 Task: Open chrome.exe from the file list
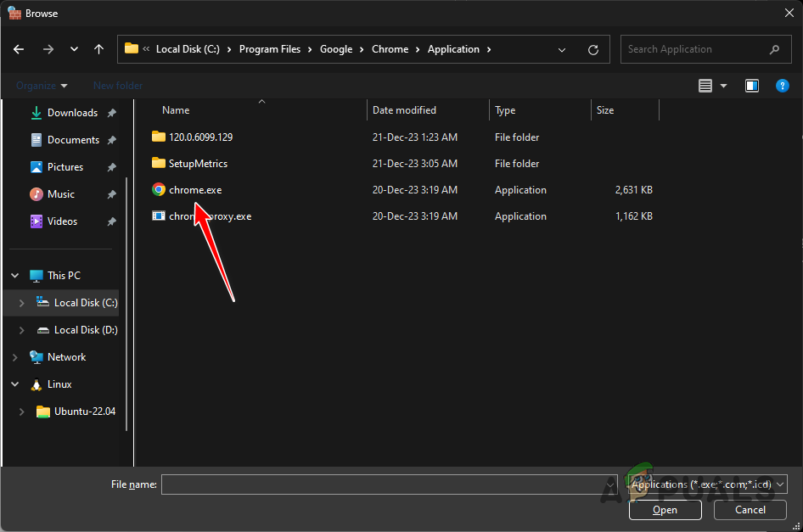tap(194, 189)
